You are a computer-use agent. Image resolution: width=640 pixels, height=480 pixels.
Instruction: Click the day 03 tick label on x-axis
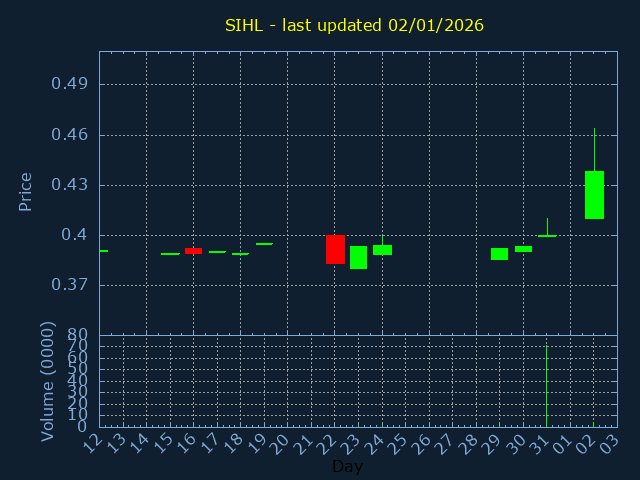612,443
